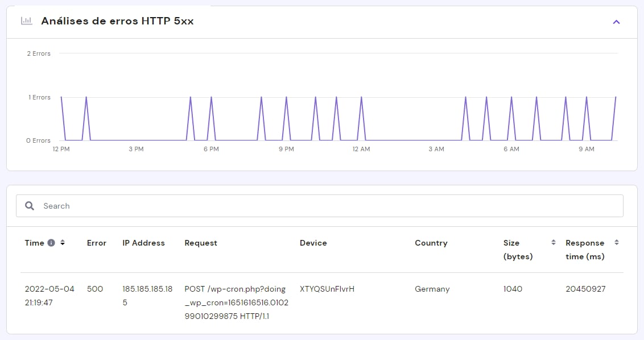Select the error spike at 12 PM
This screenshot has width=644, height=340.
click(61, 98)
